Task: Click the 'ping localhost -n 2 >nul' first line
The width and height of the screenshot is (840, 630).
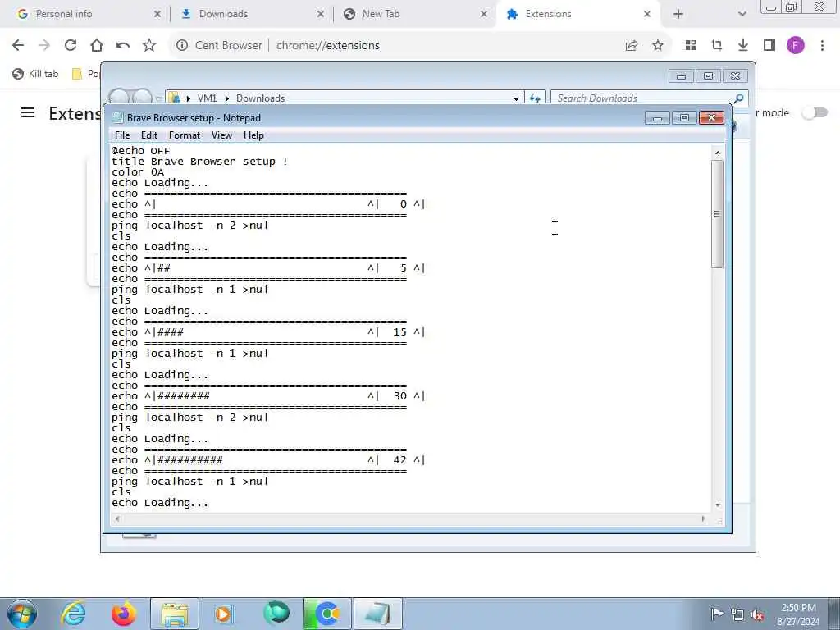Action: pyautogui.click(x=189, y=226)
